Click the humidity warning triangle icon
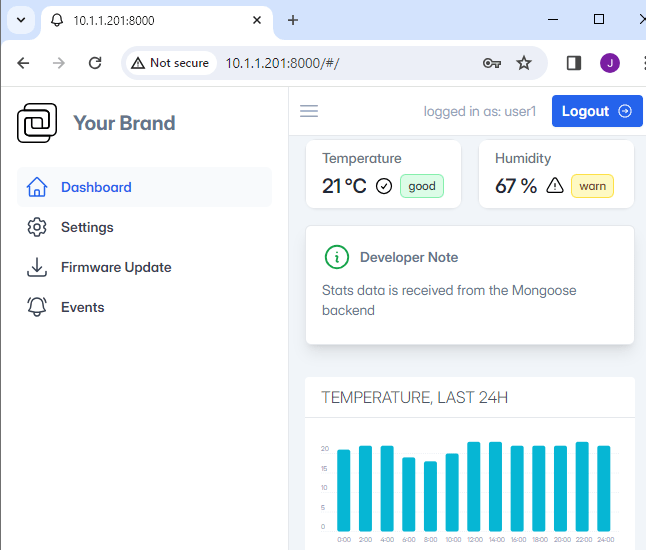Screen dimensions: 646x550 555,186
